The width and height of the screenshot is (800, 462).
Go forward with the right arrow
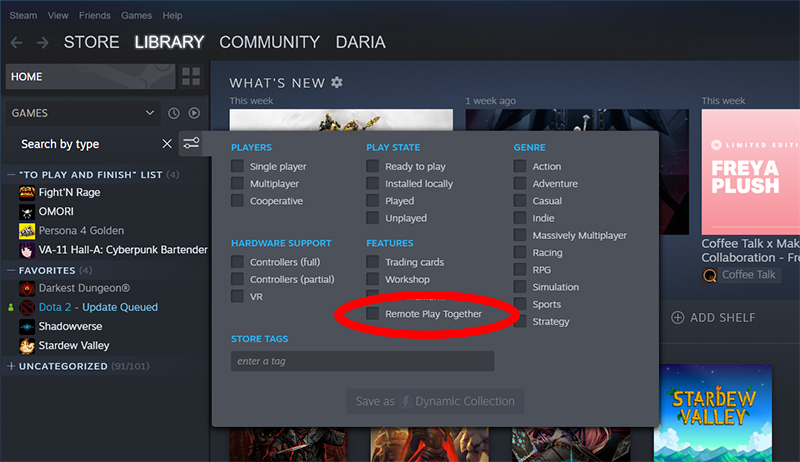pos(43,42)
